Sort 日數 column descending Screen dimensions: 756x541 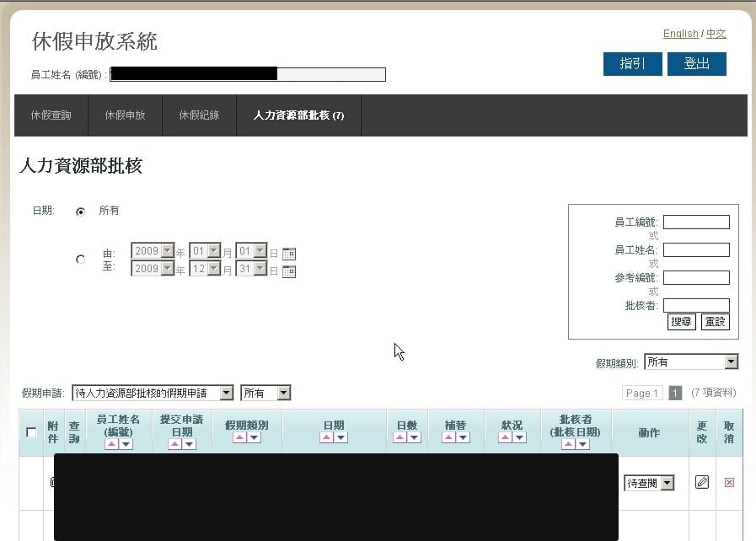414,437
